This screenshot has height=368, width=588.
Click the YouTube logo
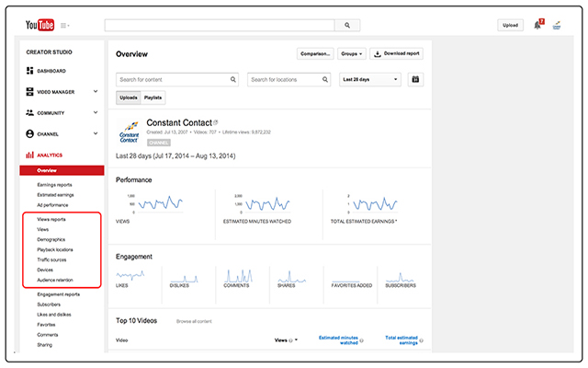(x=42, y=25)
